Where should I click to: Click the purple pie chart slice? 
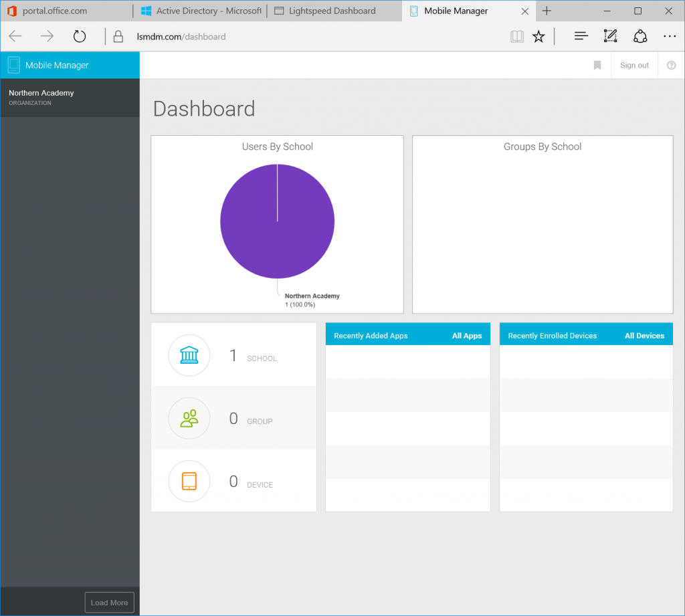click(278, 221)
